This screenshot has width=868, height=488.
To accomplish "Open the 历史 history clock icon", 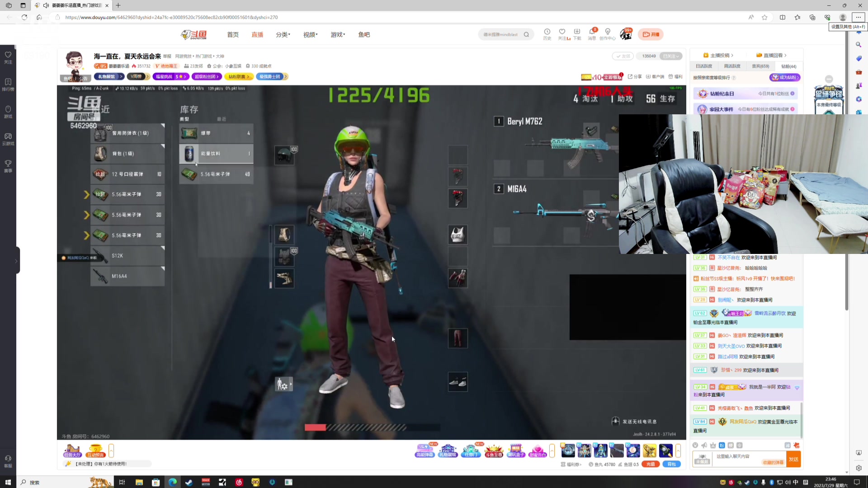I will pos(547,34).
